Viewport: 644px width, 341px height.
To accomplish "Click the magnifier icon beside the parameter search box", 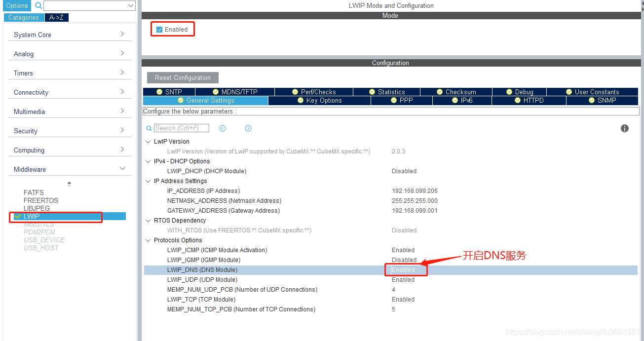I will point(149,128).
